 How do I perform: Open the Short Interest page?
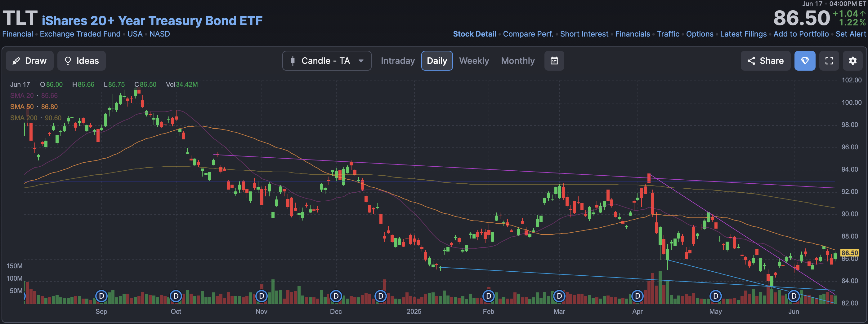point(584,34)
